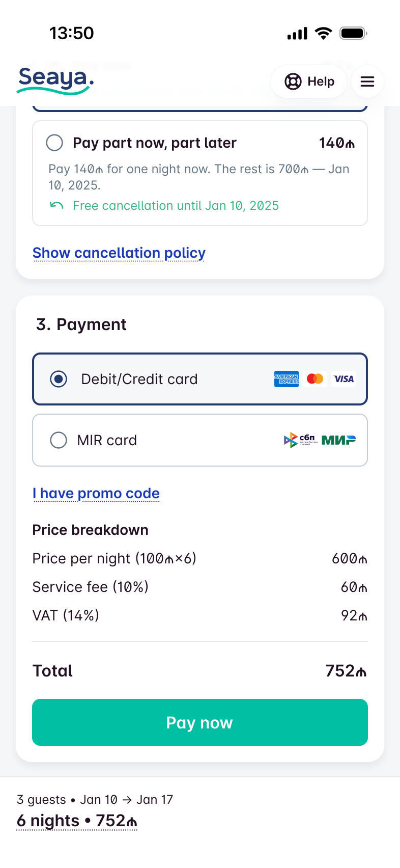Click the SBP fast payment icon

point(300,440)
